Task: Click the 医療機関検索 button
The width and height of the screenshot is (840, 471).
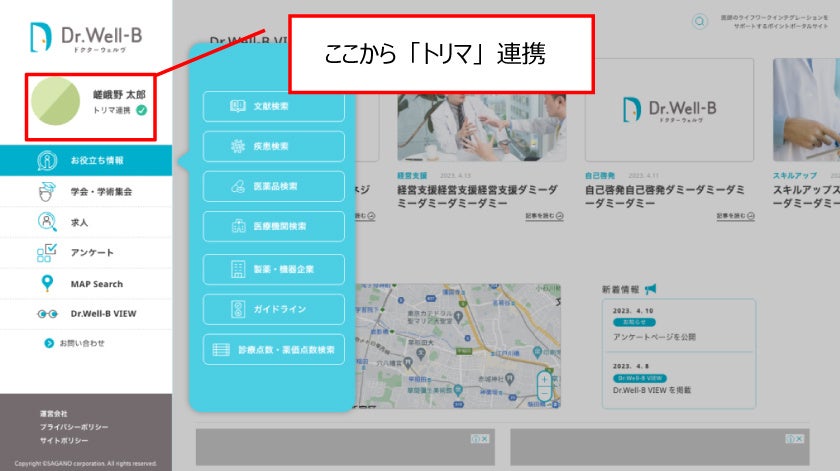Action: pyautogui.click(x=274, y=226)
